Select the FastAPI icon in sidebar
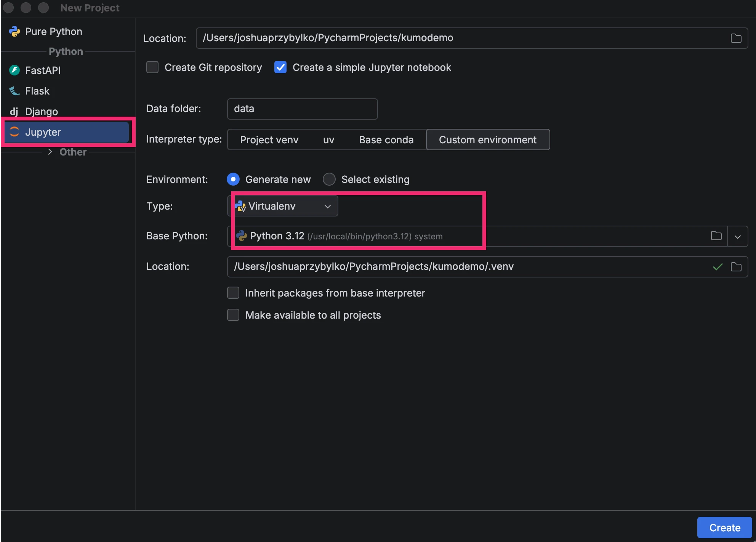 coord(14,70)
